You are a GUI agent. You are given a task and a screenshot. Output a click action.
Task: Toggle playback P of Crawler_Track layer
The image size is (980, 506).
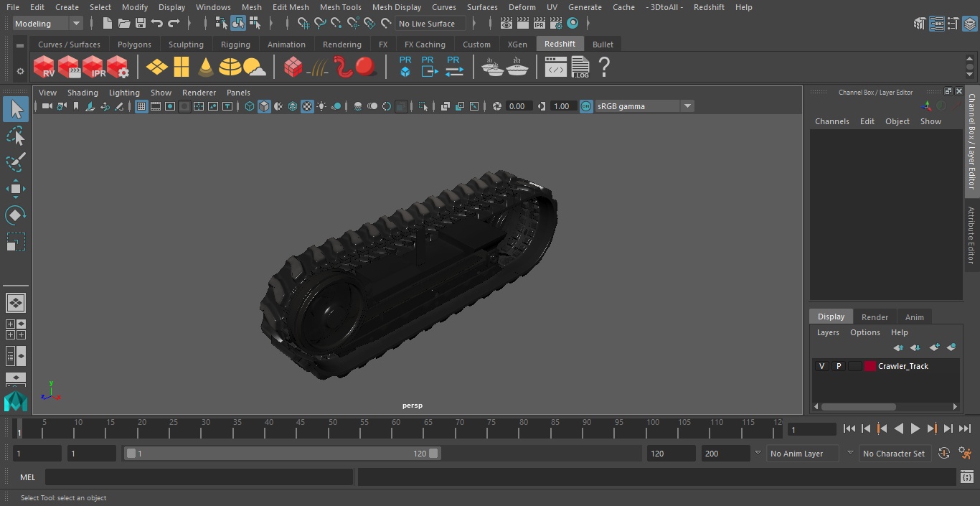tap(838, 366)
